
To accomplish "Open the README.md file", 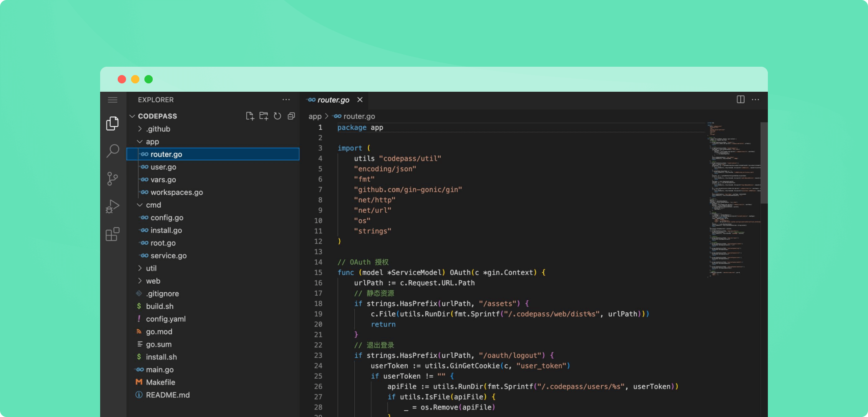I will pyautogui.click(x=213, y=395).
